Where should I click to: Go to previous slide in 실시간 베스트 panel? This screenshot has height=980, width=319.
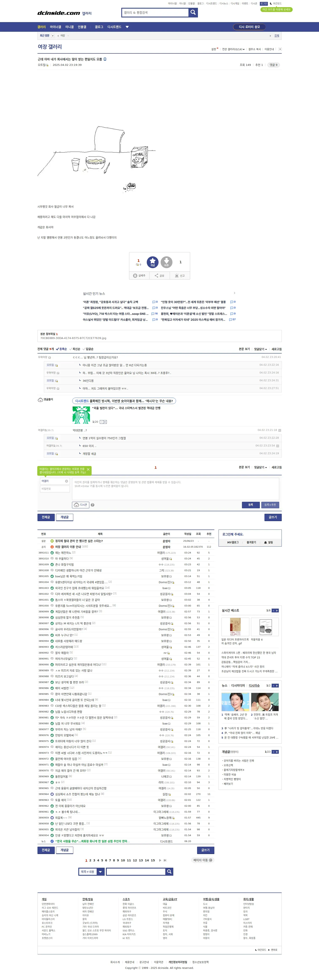point(273,611)
